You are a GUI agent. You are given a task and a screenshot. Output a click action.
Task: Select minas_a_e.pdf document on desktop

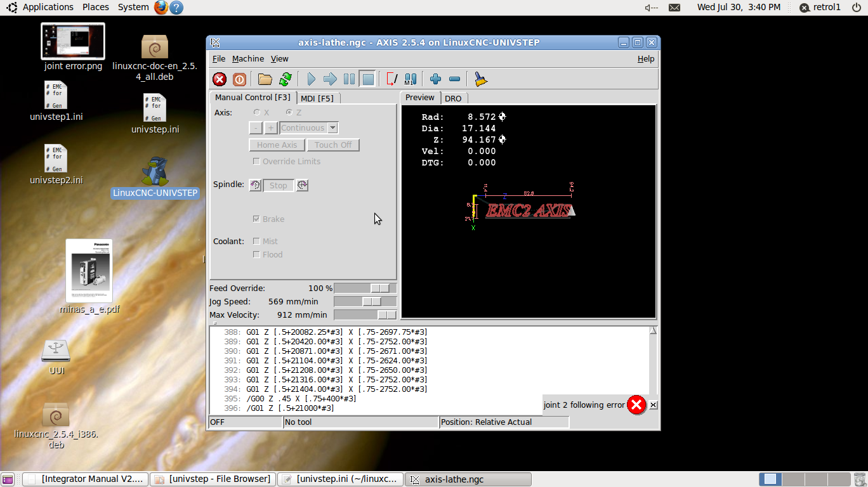click(x=89, y=276)
